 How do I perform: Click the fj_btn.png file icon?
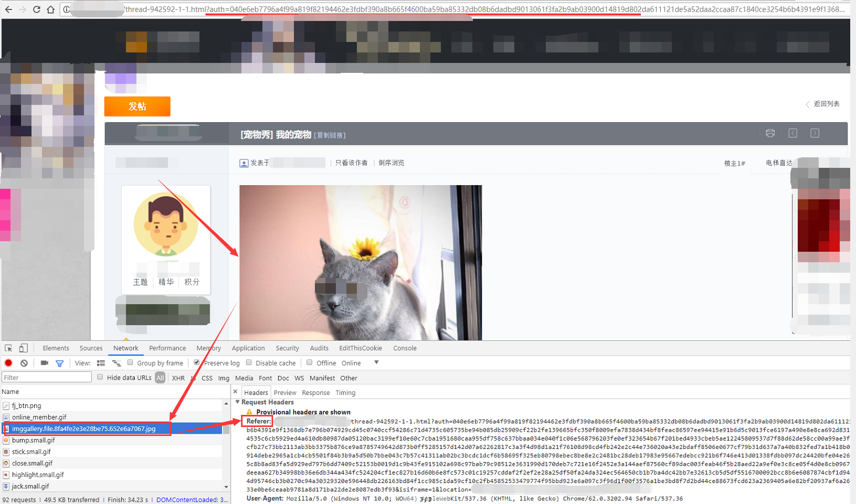click(6, 405)
